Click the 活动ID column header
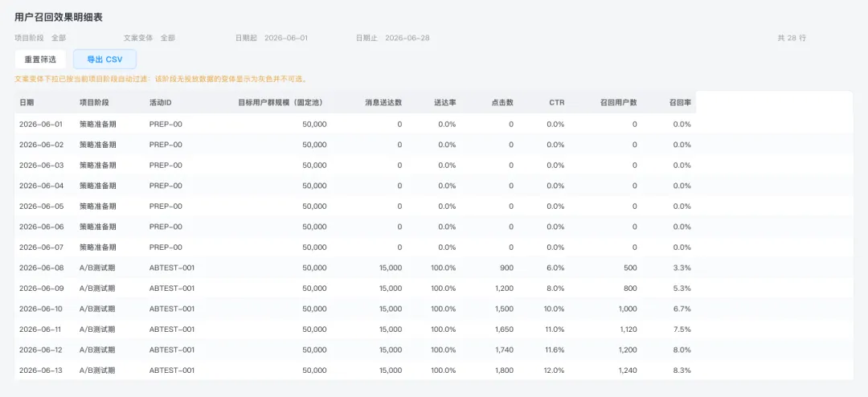Viewport: 868px width, 397px height. (161, 102)
